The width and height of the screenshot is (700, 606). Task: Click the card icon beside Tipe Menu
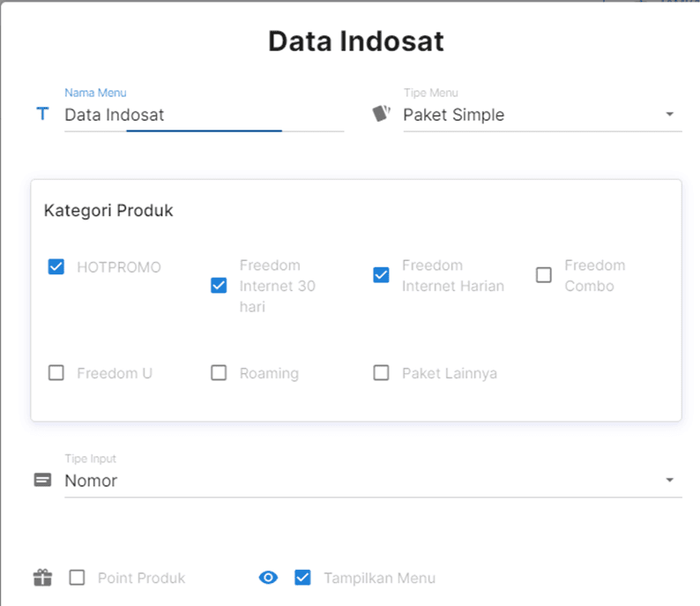click(381, 114)
